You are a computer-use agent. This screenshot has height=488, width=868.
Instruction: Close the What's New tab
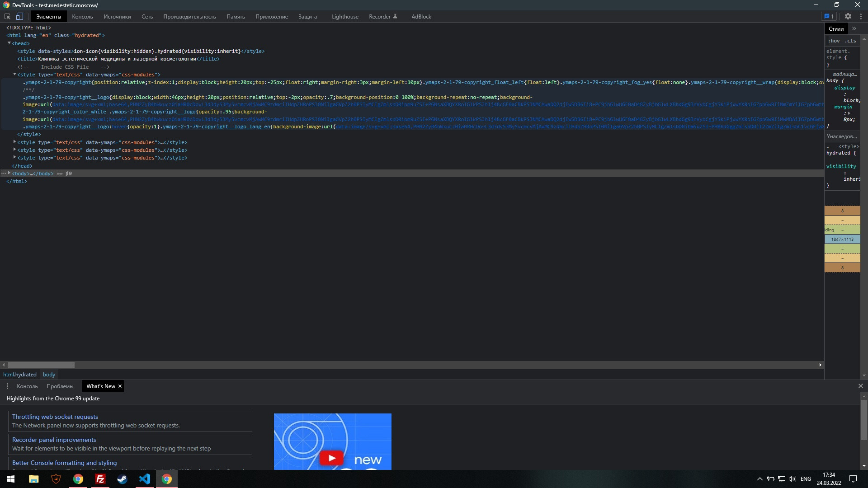(120, 386)
